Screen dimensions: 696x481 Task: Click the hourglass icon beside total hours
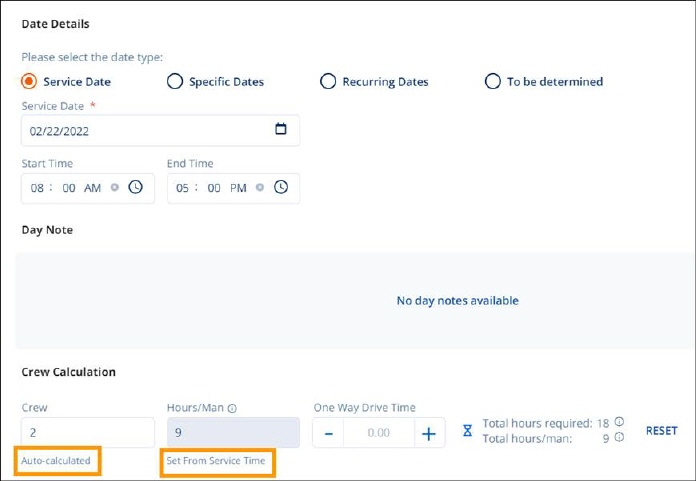[467, 430]
